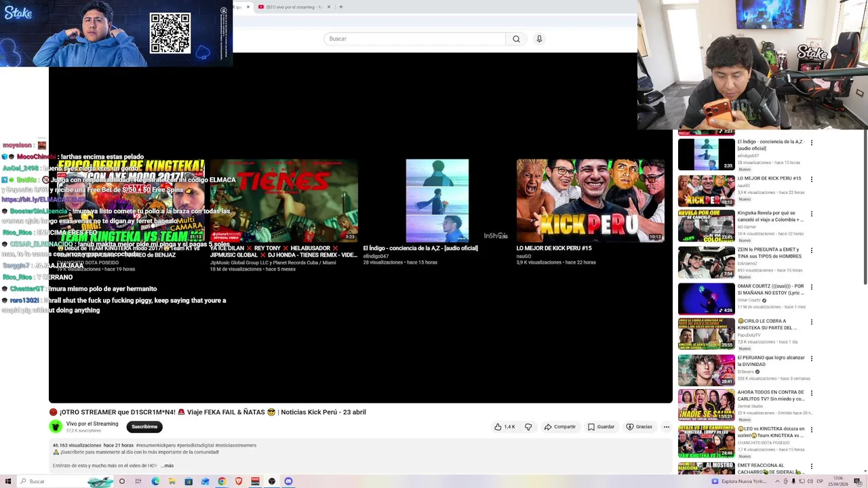Screen dimensions: 868x488
Task: Open CIRILO LE COBRA A KINGTEKA sidebar title
Action: tap(768, 324)
